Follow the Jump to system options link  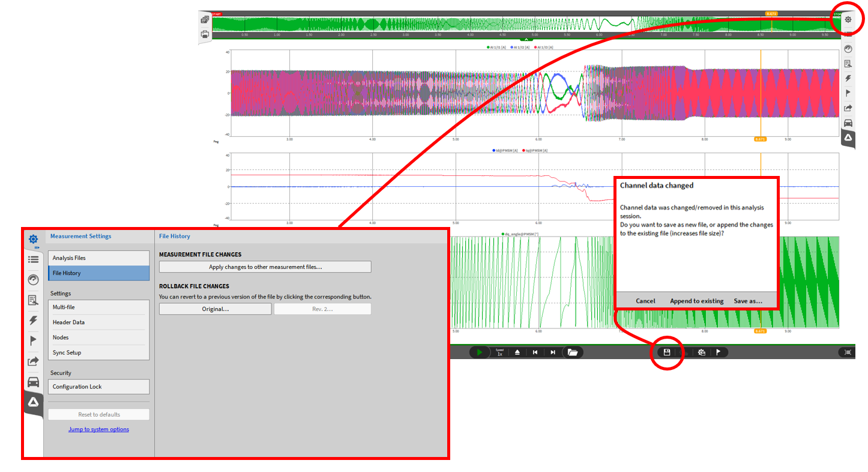pos(98,429)
